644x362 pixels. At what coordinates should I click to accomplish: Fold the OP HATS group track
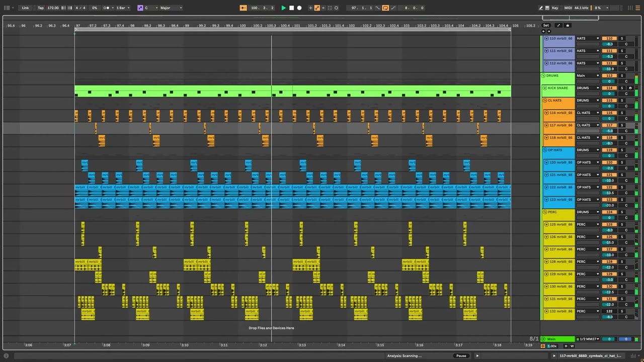[x=545, y=150]
